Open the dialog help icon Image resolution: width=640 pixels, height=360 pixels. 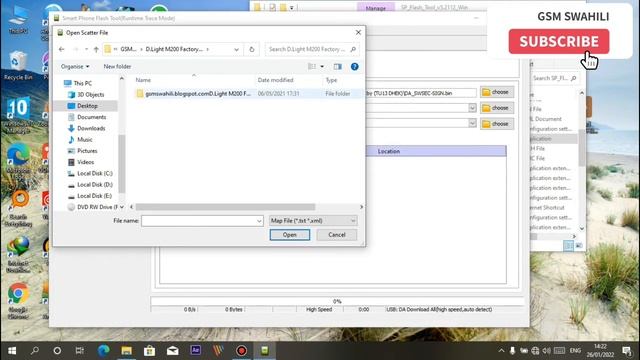click(x=355, y=67)
